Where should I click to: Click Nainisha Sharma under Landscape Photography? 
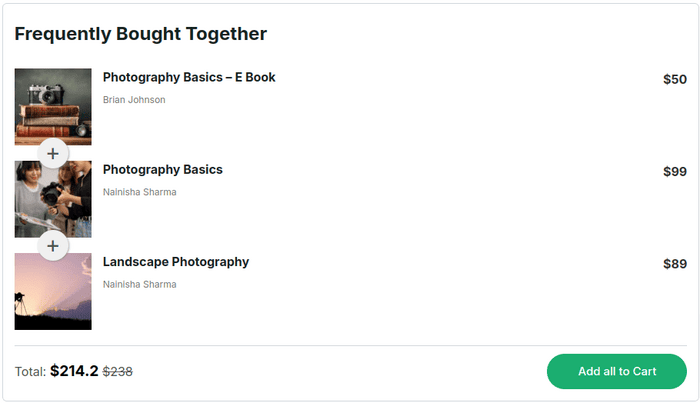(139, 285)
